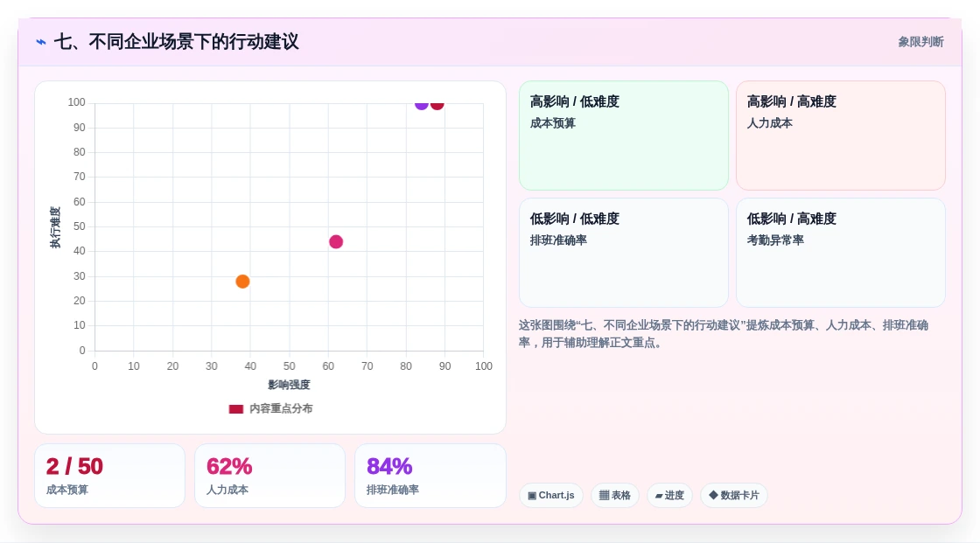The image size is (980, 543).
Task: Open the 低影响 / 低难度 quadrant card
Action: (624, 253)
